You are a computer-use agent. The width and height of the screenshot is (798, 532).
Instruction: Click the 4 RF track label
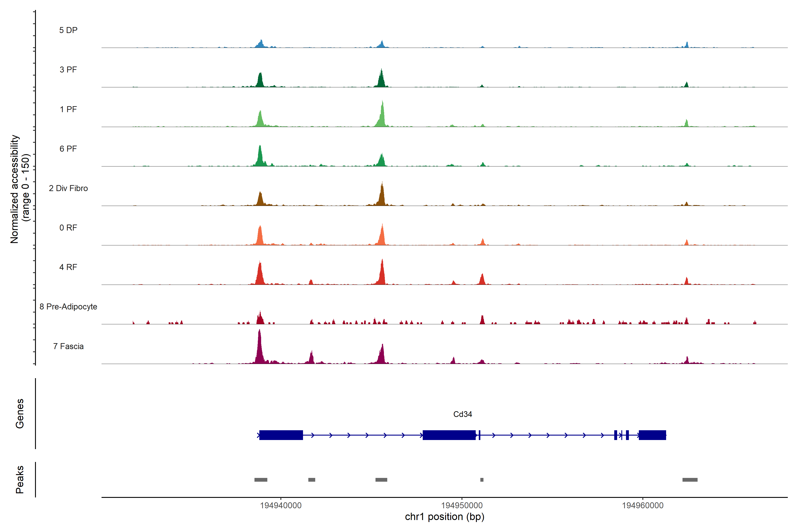(x=68, y=267)
